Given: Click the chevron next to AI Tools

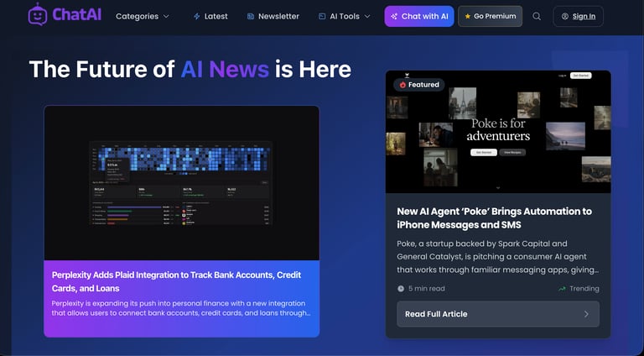Looking at the screenshot, I should click(x=367, y=17).
